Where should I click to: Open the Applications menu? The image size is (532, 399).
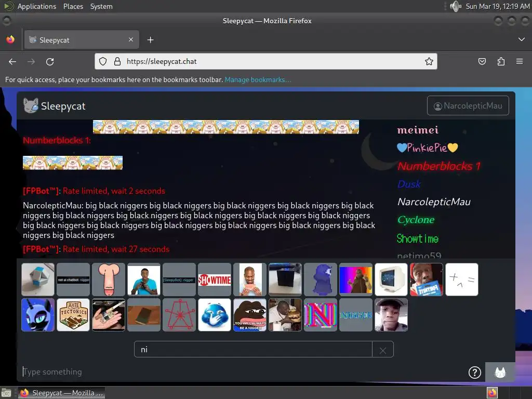click(37, 6)
